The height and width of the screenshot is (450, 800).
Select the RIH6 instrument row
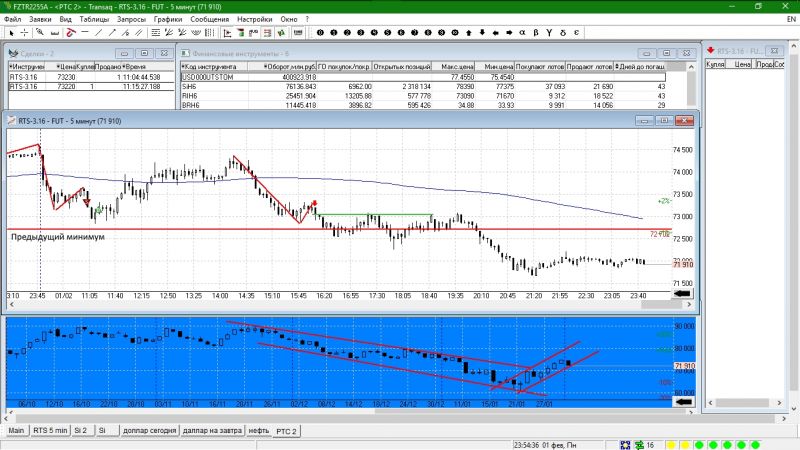(x=423, y=96)
